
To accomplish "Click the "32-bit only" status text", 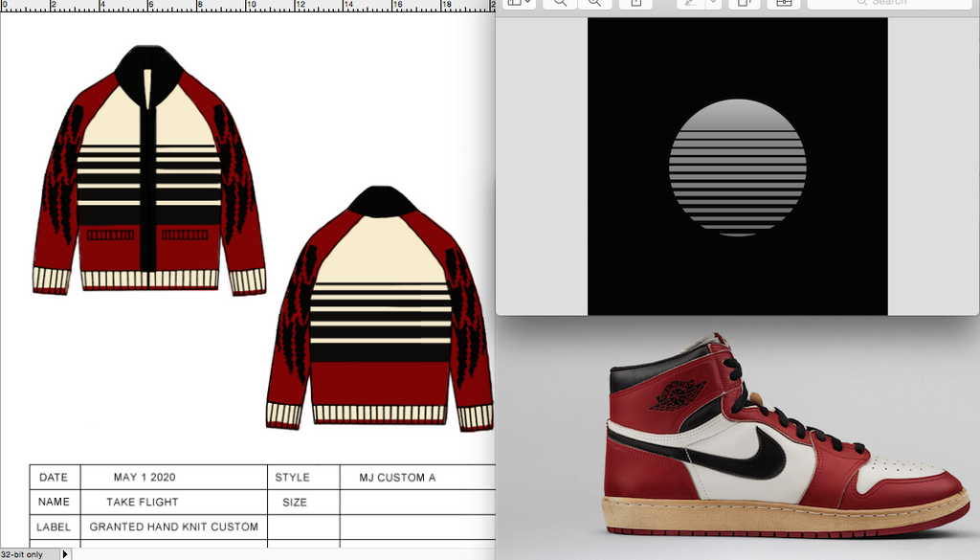I will (22, 554).
